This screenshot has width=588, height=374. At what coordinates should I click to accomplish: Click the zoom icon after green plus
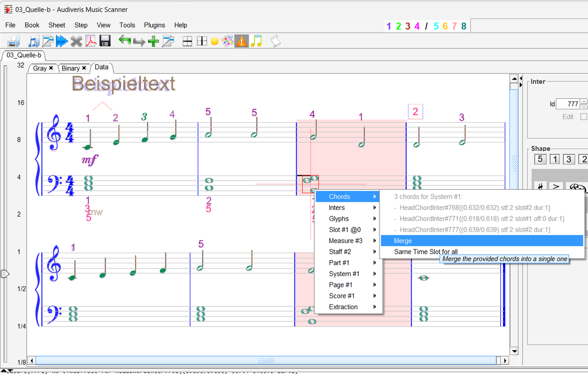point(168,41)
